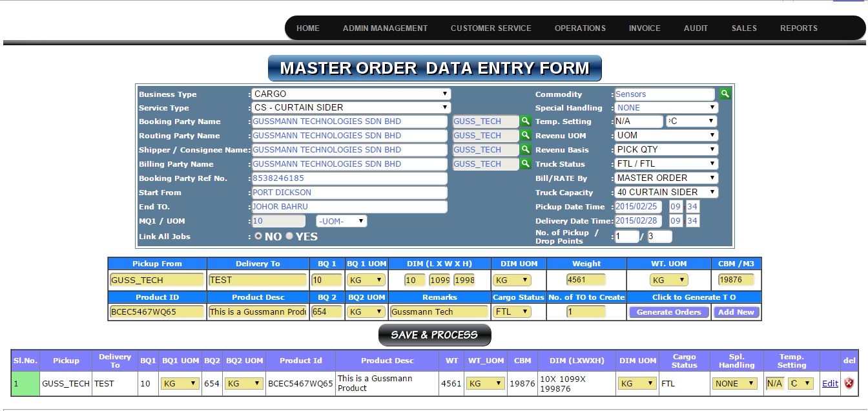Open the Service Type dropdown
This screenshot has height=411, width=868.
[x=351, y=108]
